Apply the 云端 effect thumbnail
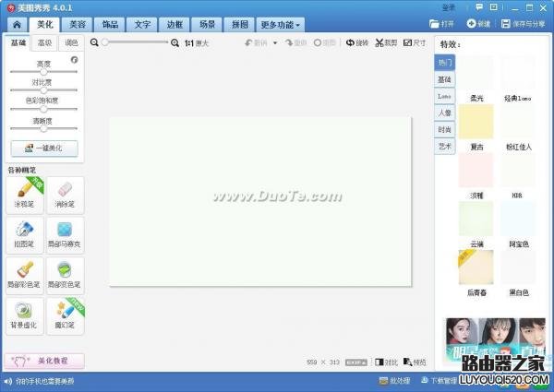The height and width of the screenshot is (392, 554). pyautogui.click(x=476, y=219)
